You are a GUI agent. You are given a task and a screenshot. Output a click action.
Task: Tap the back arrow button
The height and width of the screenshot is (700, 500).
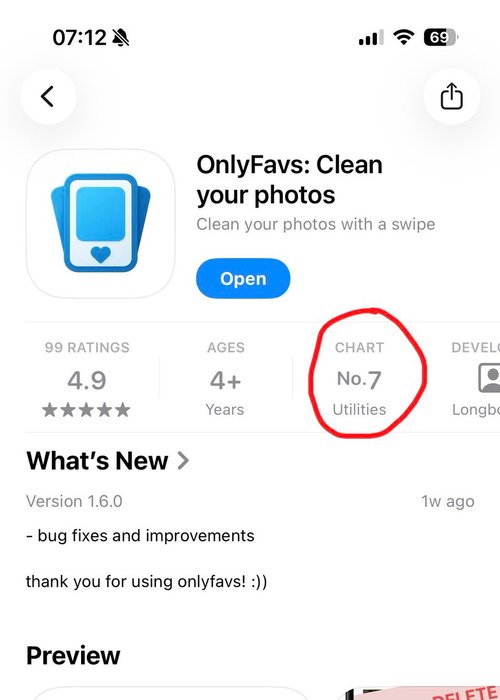click(x=48, y=96)
